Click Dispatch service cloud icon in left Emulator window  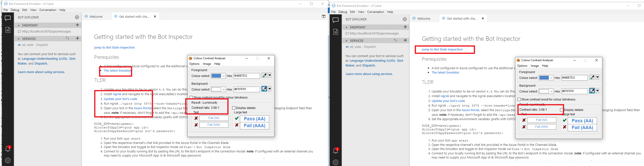[x=19, y=45]
